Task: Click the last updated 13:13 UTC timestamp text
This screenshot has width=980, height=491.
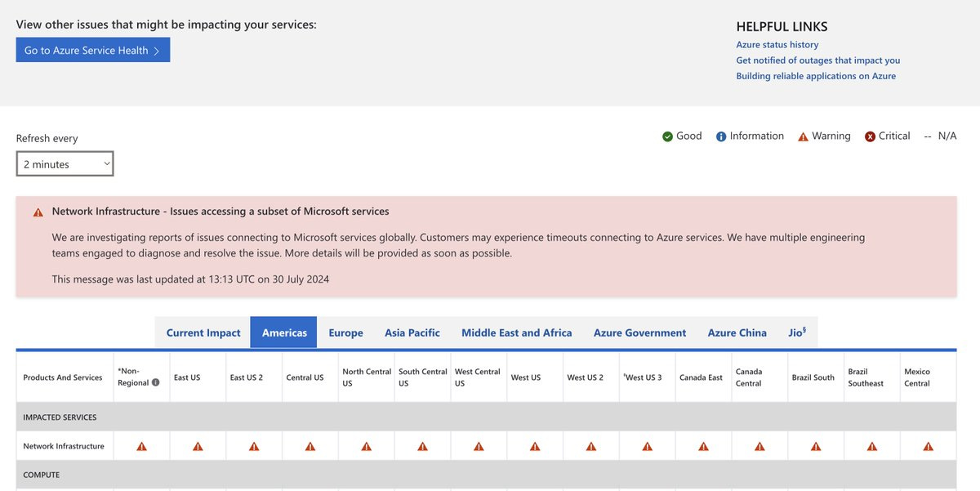Action: (190, 279)
